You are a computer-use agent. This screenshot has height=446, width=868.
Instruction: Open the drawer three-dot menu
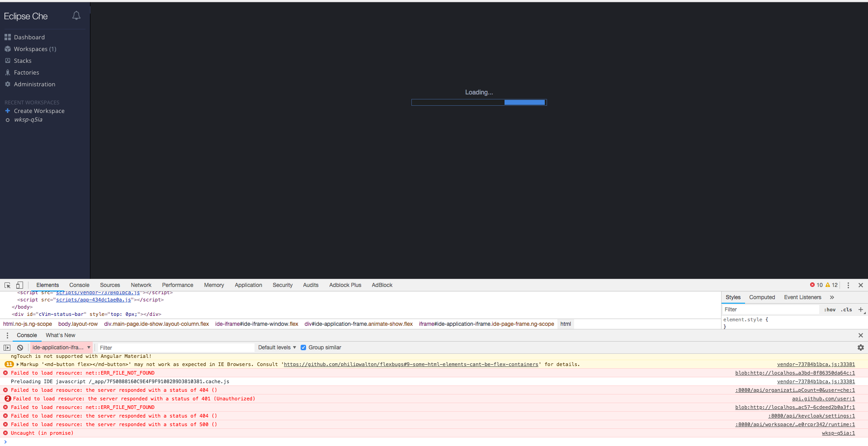click(x=7, y=335)
